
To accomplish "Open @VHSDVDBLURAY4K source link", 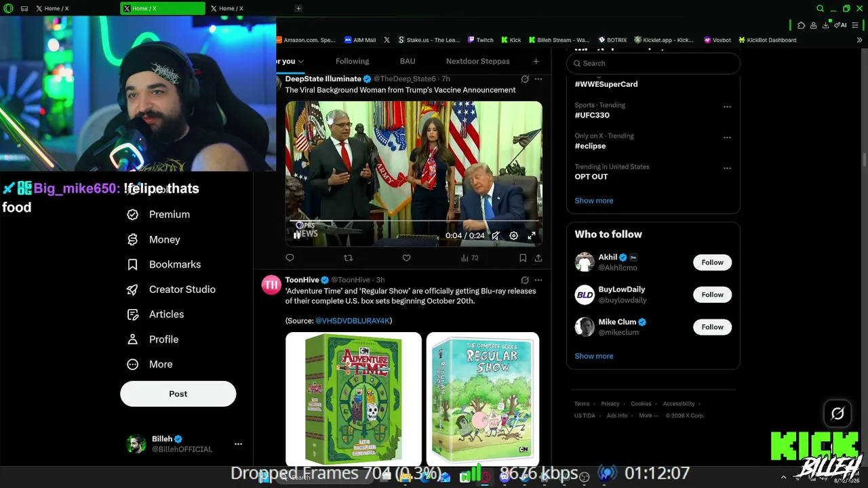I will [353, 321].
